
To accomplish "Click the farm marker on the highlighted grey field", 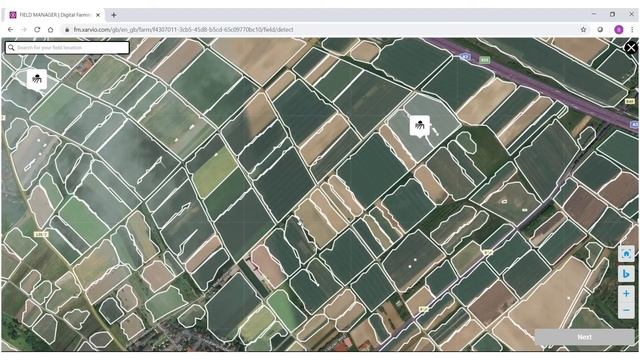I will click(420, 126).
